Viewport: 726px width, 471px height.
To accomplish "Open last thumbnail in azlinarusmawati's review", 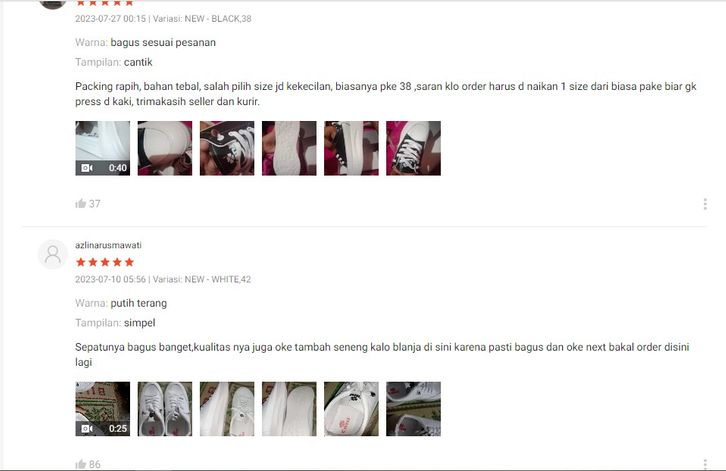I will click(413, 409).
